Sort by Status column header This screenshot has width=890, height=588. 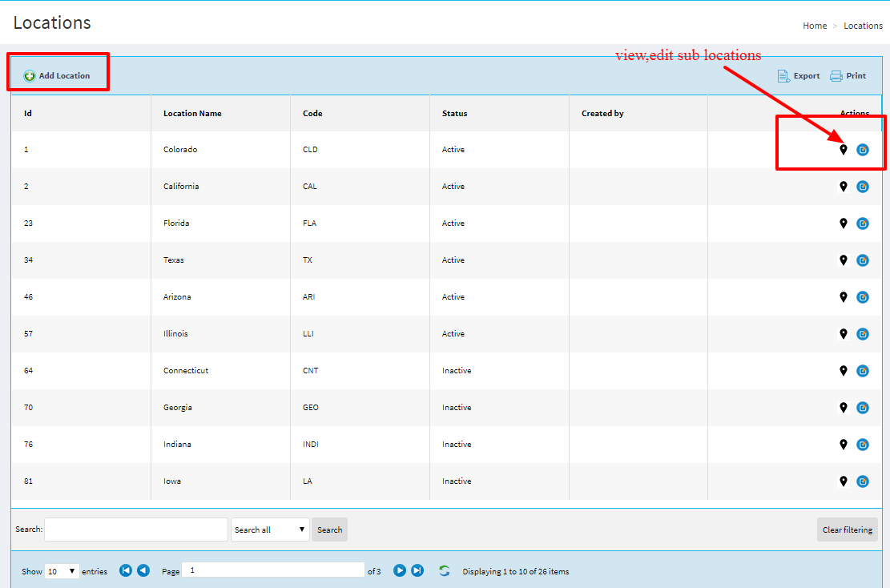point(454,114)
